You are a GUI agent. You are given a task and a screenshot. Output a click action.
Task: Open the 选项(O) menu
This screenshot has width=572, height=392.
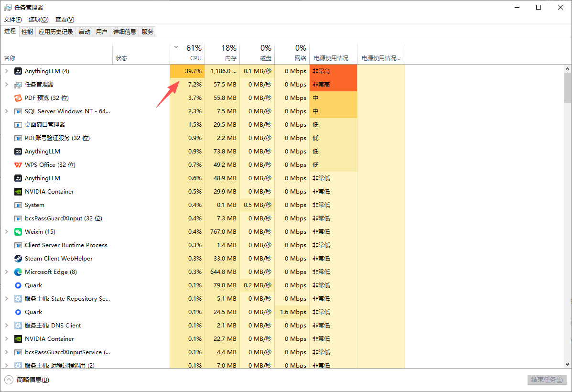[x=38, y=19]
